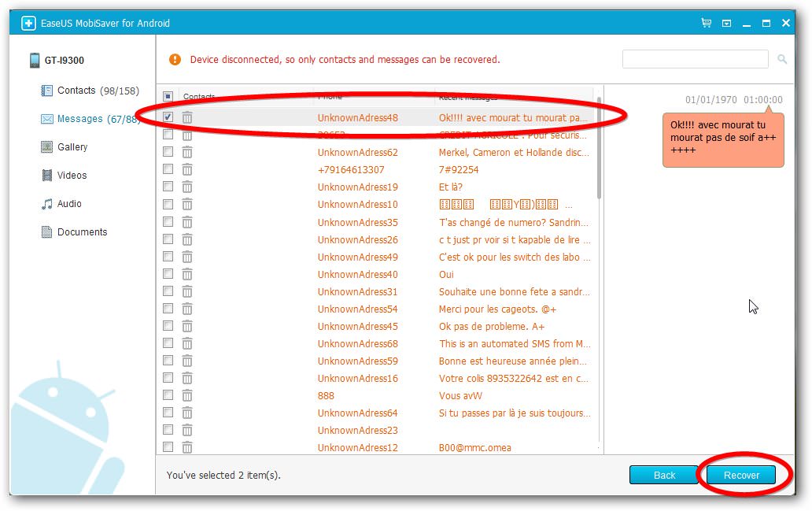The image size is (812, 511).
Task: Click trash icon for UnknownAdress31 row
Action: (x=187, y=292)
